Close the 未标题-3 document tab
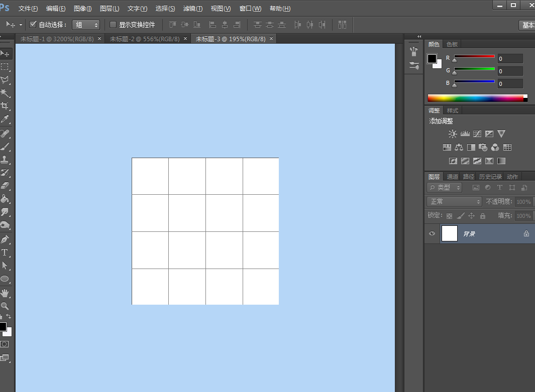 271,39
